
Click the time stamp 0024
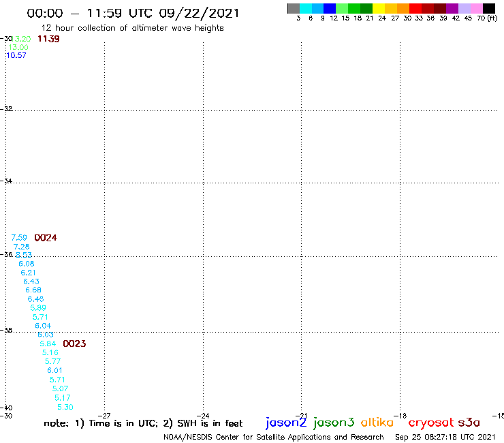[x=46, y=238]
